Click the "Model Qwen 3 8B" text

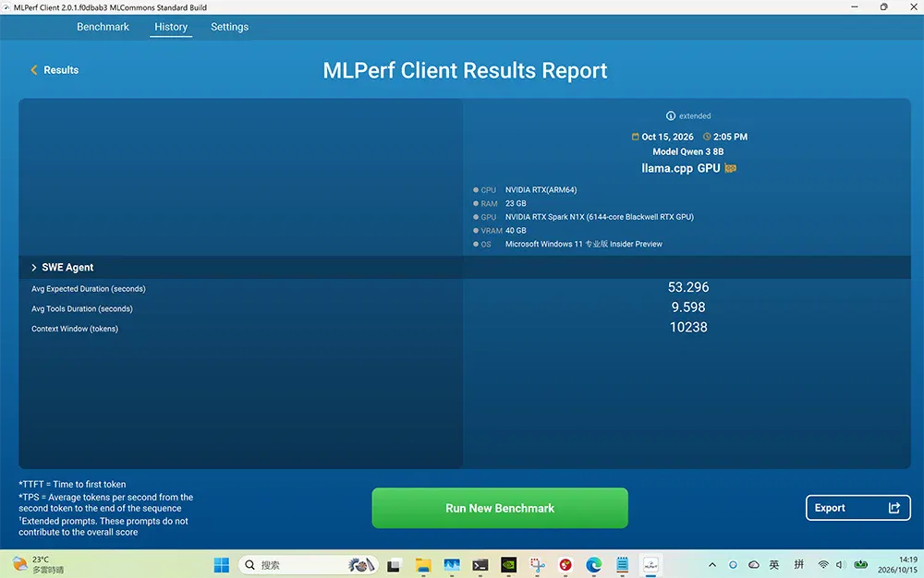(688, 151)
